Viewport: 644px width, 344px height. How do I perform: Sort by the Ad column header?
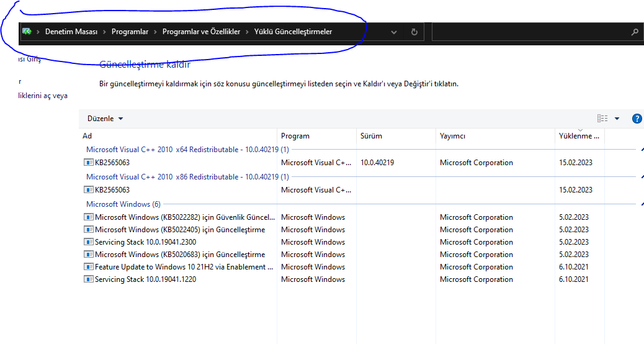[x=178, y=135]
